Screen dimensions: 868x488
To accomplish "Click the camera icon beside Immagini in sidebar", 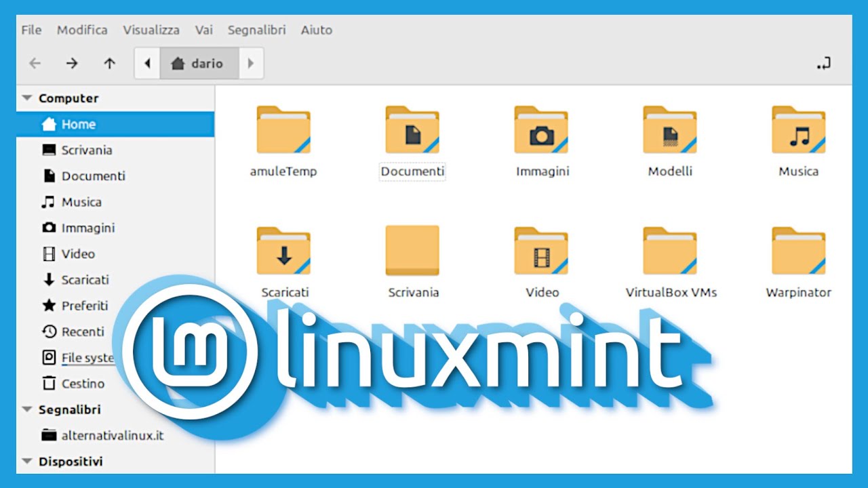I will point(49,228).
